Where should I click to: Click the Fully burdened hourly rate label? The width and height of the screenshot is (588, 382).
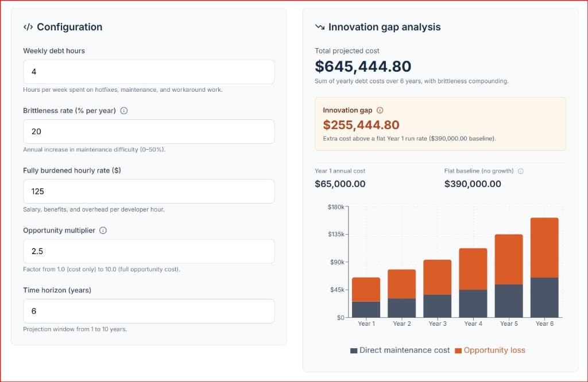tap(72, 170)
